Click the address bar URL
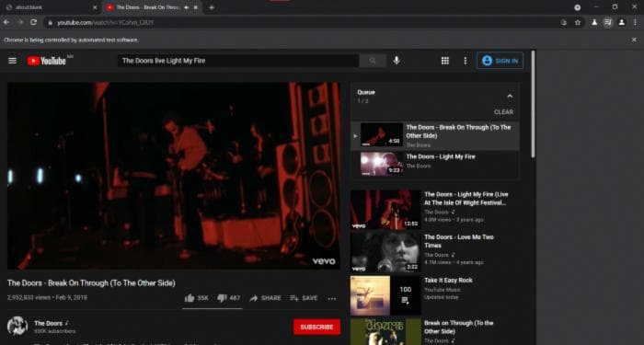The image size is (644, 345). pos(105,23)
